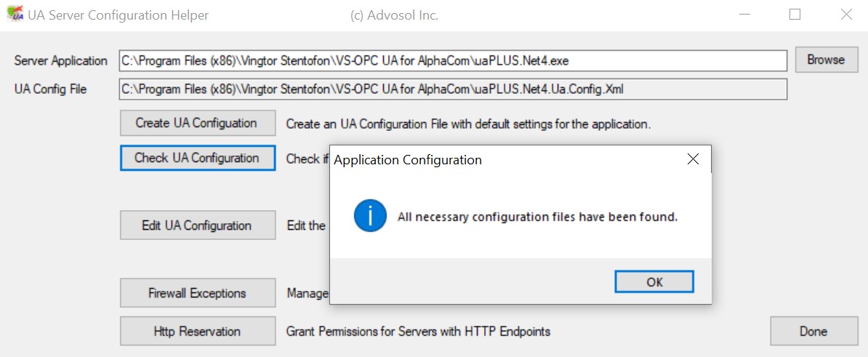Click the blue information icon in dialog
Image resolution: width=868 pixels, height=357 pixels.
click(x=369, y=217)
